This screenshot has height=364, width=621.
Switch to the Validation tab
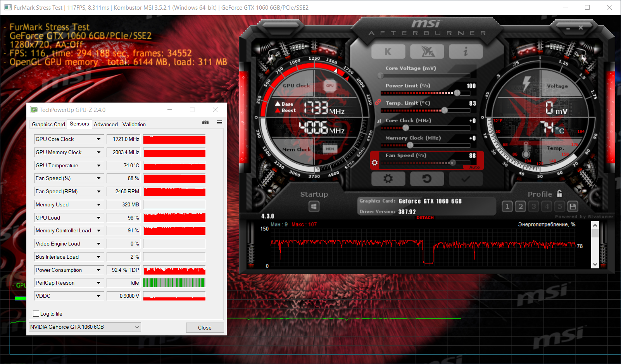pos(134,124)
